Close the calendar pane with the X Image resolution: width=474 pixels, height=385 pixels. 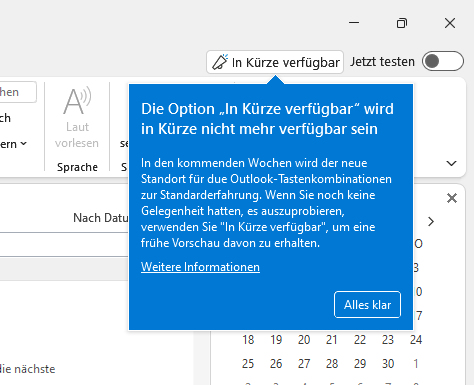click(452, 198)
